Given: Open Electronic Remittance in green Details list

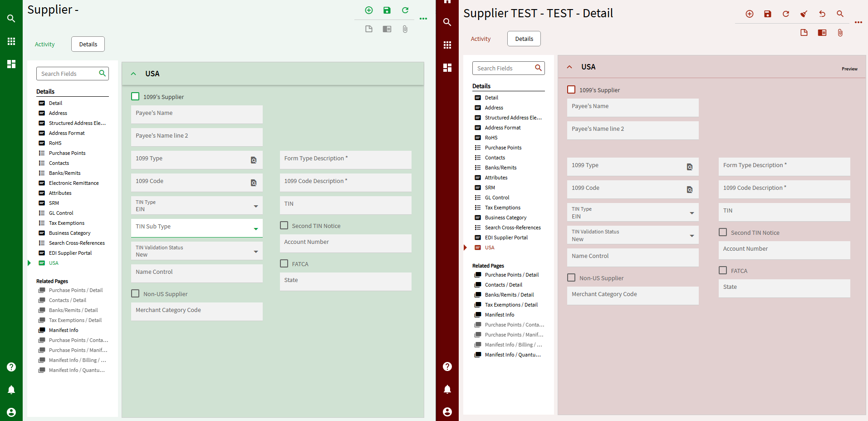Looking at the screenshot, I should tap(74, 183).
